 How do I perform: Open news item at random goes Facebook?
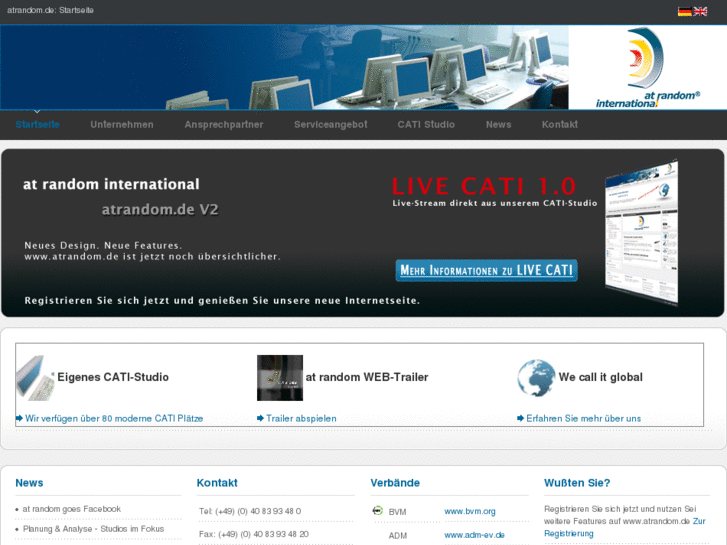coord(72,509)
